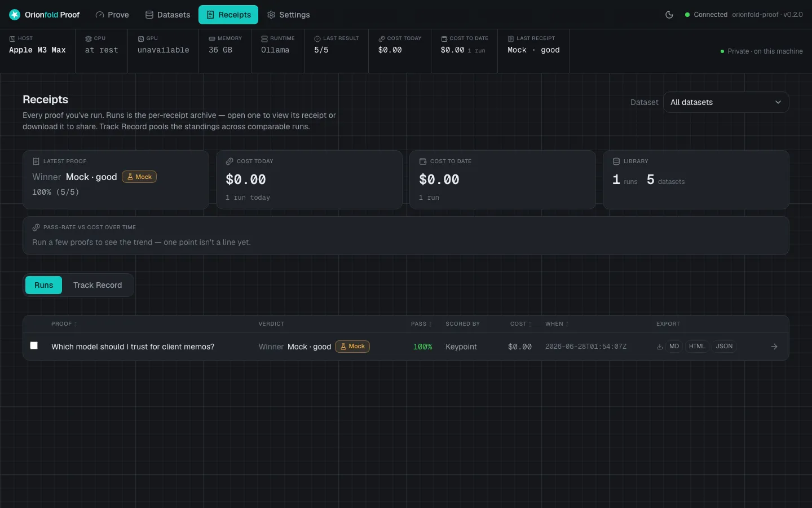This screenshot has height=508, width=812.
Task: Export the receipt as JSON
Action: point(724,347)
